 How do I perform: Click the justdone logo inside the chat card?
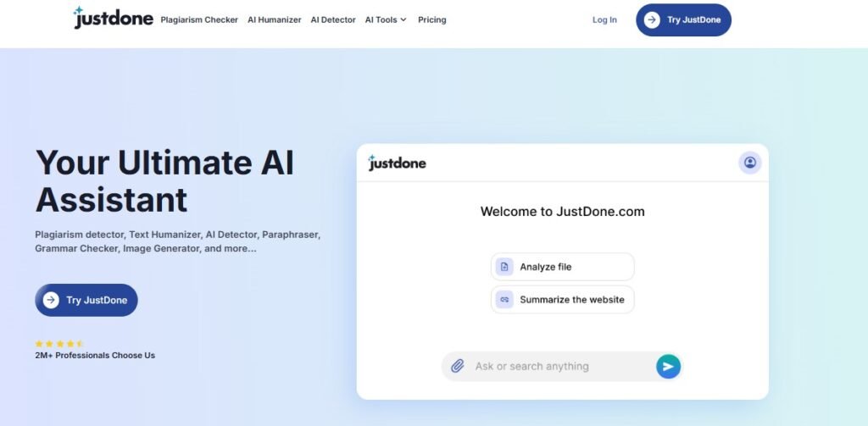point(397,163)
